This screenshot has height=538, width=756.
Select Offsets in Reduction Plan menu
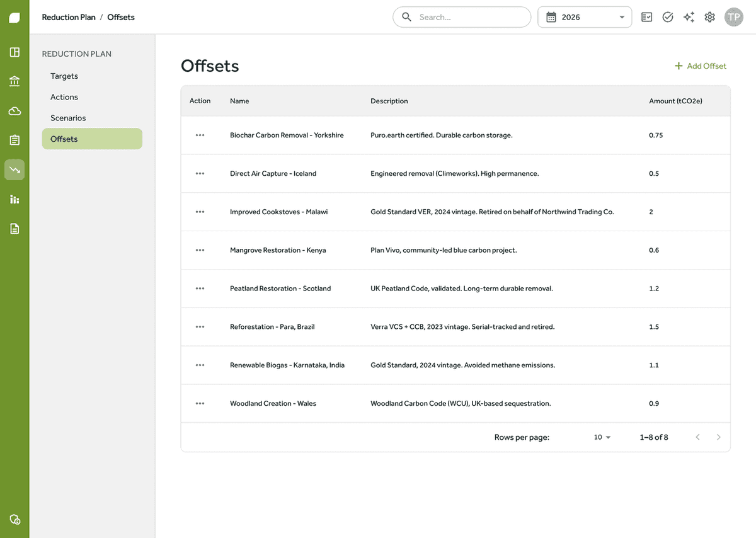[x=92, y=139]
